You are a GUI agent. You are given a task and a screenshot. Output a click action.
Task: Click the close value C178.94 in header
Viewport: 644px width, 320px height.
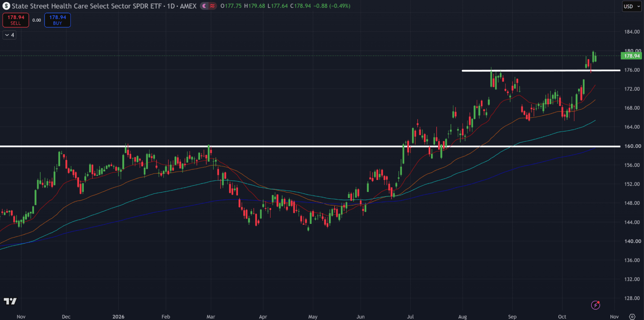click(x=300, y=6)
